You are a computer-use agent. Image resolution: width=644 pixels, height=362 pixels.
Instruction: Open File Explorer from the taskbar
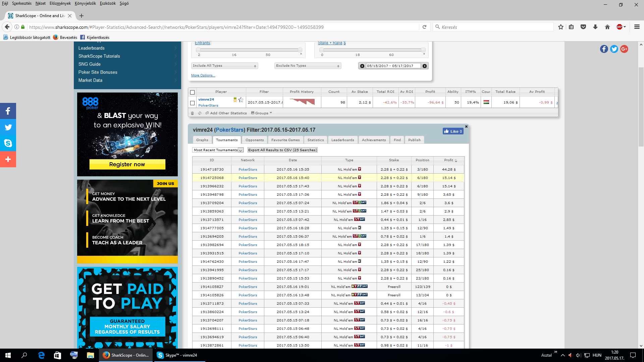90,355
